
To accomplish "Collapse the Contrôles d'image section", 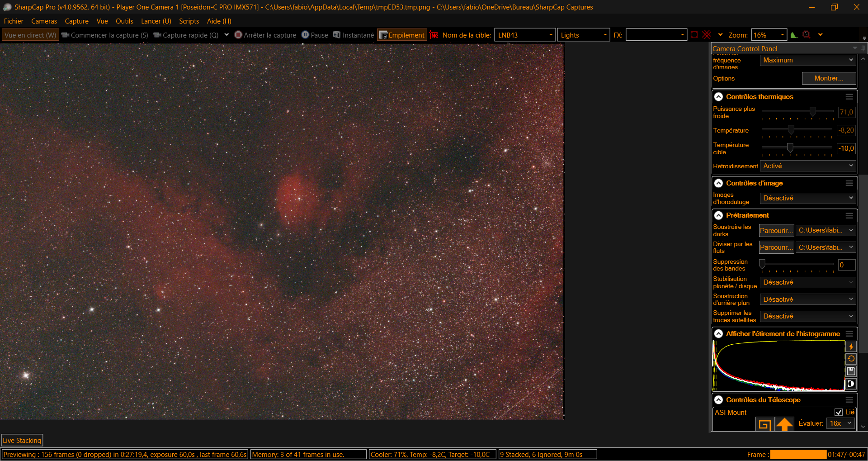I will [718, 183].
